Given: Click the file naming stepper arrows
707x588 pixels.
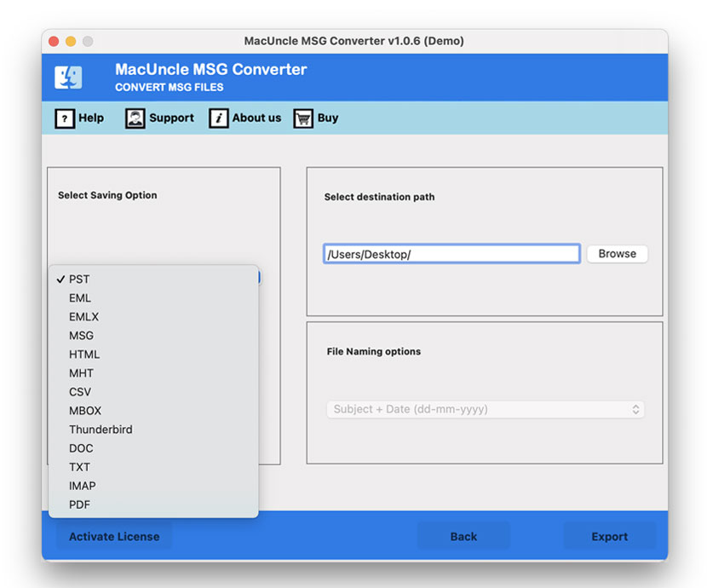Looking at the screenshot, I should click(635, 409).
